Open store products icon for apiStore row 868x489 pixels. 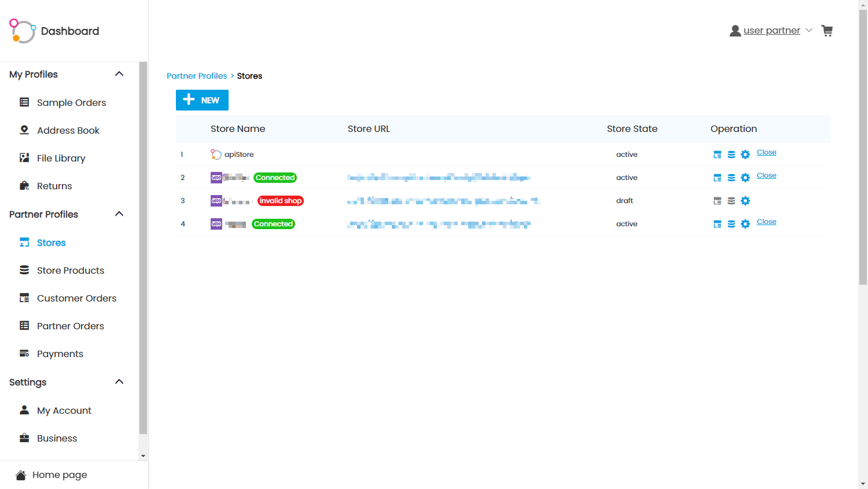pos(731,155)
